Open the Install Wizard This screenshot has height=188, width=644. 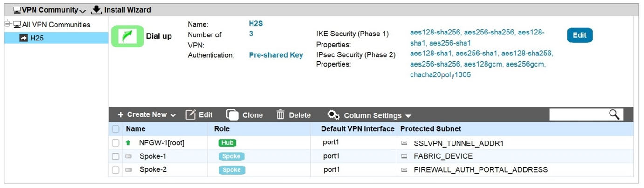121,10
